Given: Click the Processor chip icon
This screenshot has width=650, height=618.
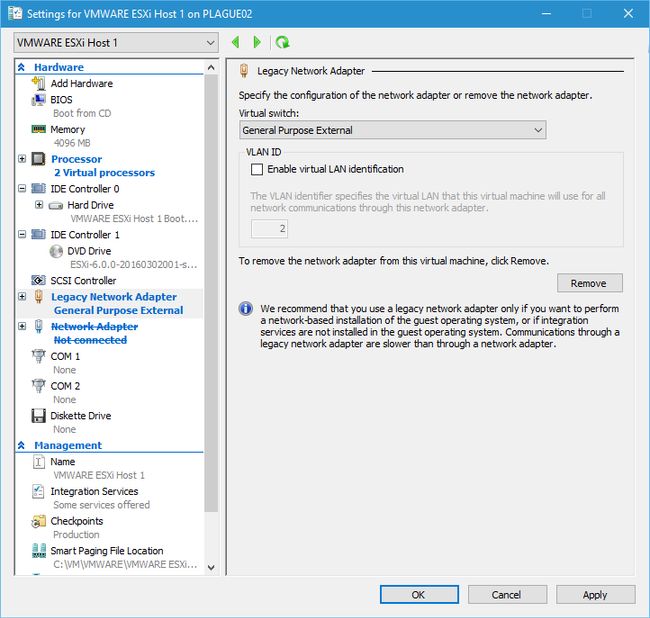Looking at the screenshot, I should (x=39, y=159).
